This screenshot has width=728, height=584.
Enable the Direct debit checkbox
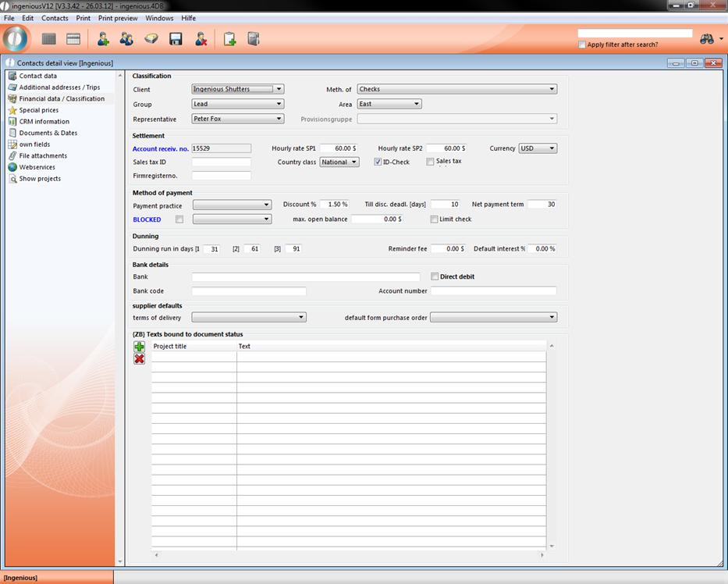(x=435, y=276)
